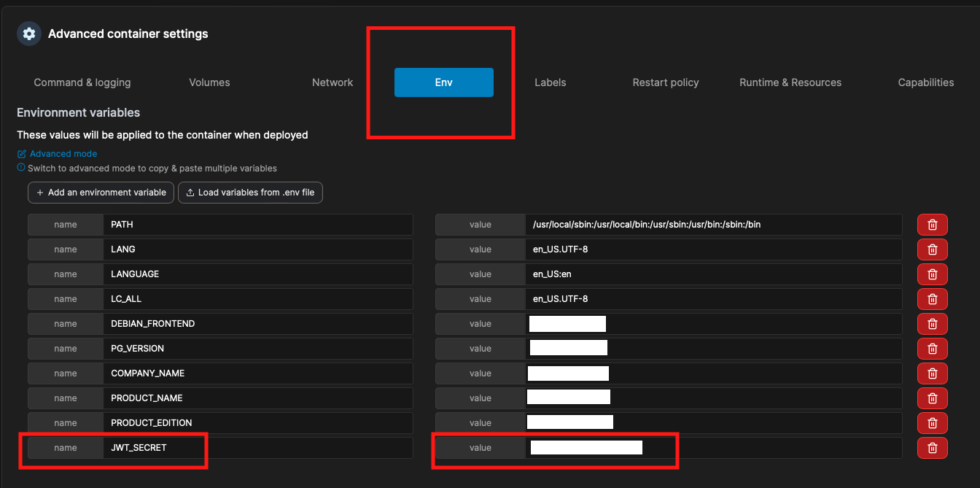The width and height of the screenshot is (980, 488).
Task: Switch to Advanced mode
Action: click(57, 154)
